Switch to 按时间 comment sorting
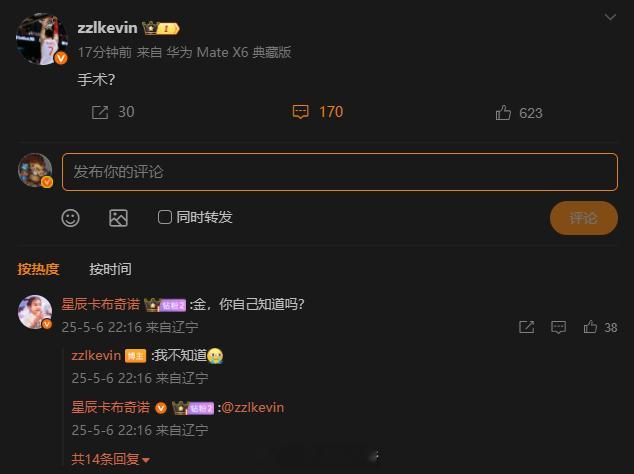The image size is (634, 474). point(110,269)
